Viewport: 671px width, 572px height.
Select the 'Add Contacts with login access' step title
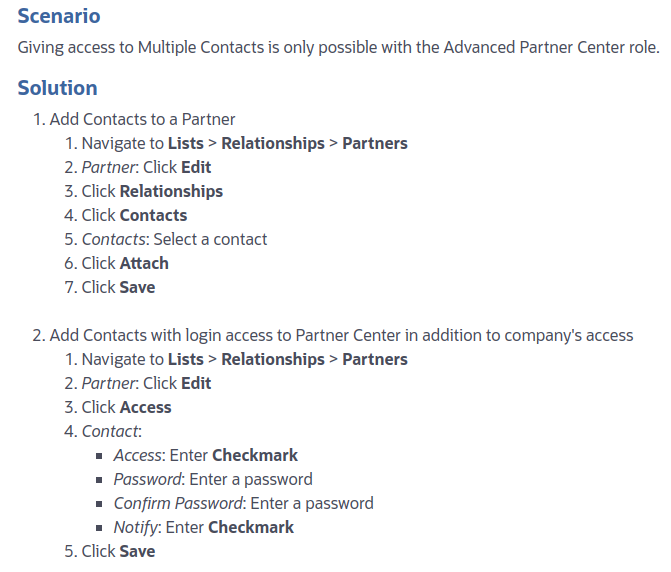coord(341,335)
